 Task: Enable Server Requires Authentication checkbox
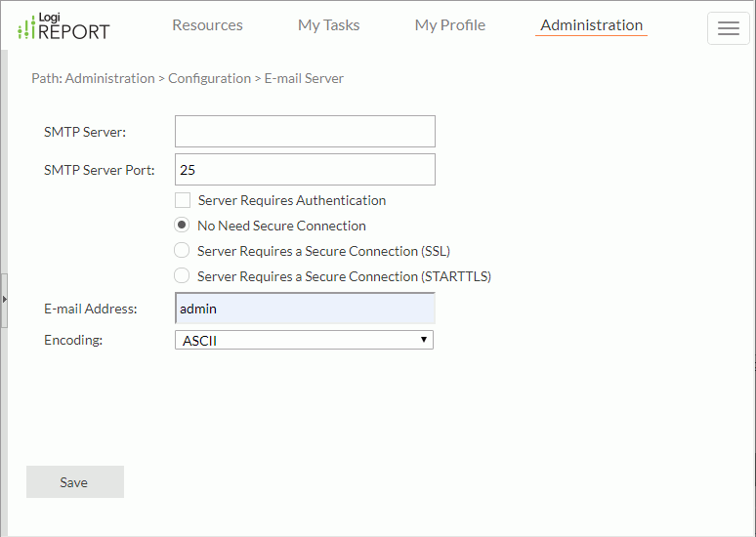point(183,200)
